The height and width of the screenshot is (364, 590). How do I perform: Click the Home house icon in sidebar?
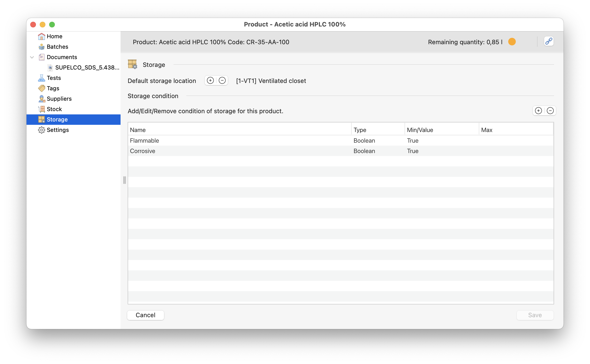(x=41, y=36)
